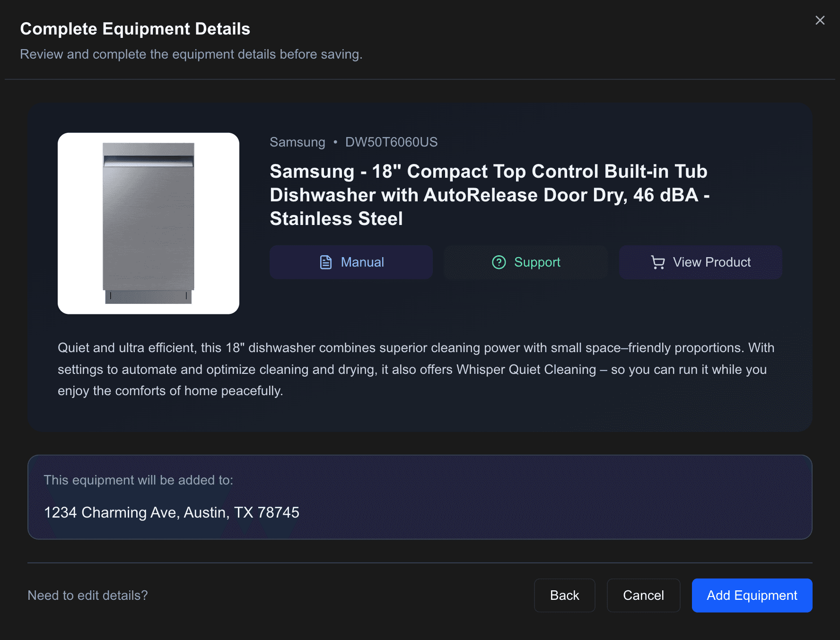Select the dishwasher product title

tap(488, 194)
